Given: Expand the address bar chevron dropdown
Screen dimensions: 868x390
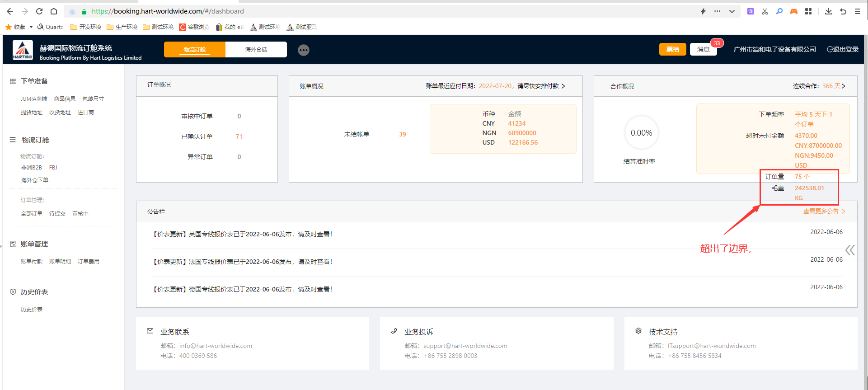Looking at the screenshot, I should click(732, 11).
